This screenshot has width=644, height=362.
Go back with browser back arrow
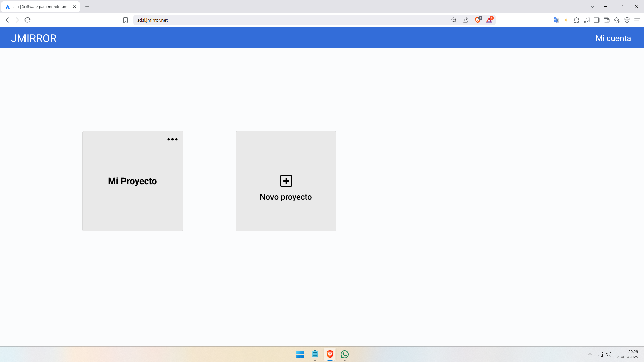pyautogui.click(x=7, y=20)
